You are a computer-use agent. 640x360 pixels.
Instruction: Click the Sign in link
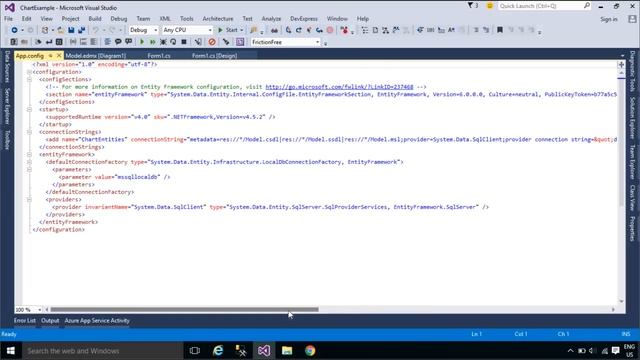(609, 19)
